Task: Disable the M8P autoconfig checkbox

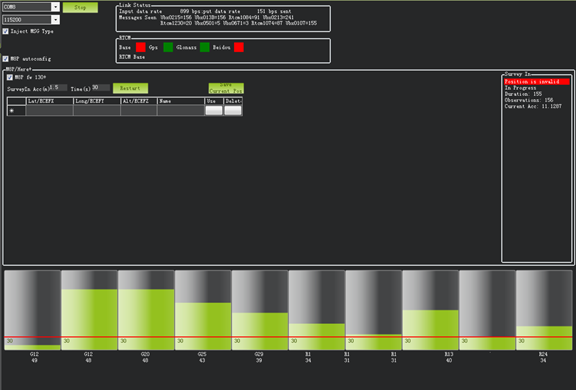Action: [6, 59]
